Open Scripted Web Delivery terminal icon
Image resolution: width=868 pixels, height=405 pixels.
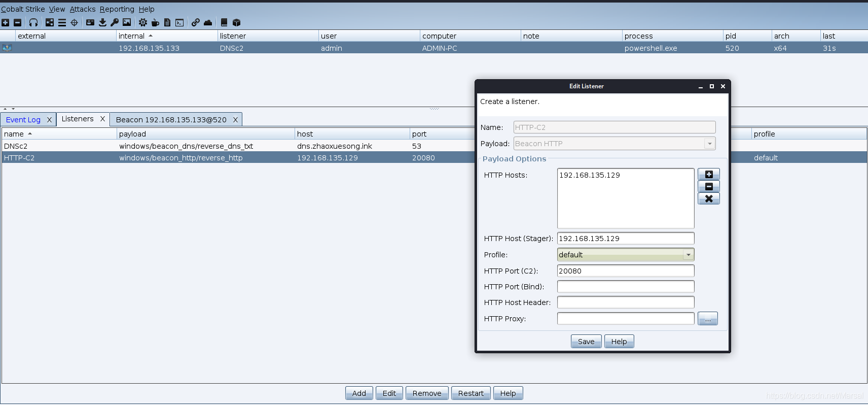pos(179,22)
